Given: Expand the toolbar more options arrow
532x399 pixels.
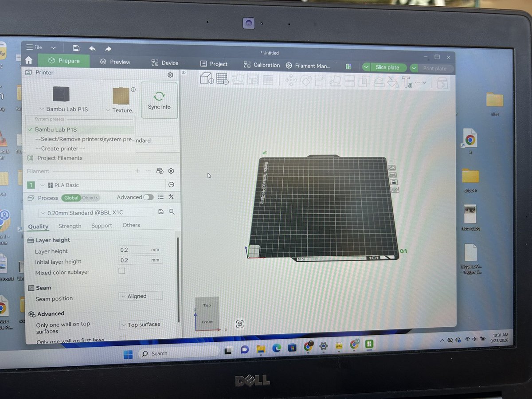Looking at the screenshot, I should 424,82.
